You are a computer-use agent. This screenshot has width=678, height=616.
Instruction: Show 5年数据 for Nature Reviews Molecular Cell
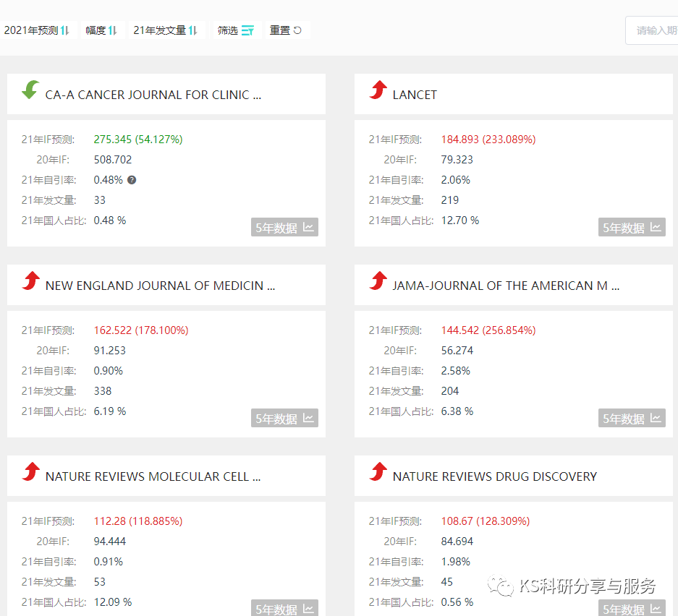[x=284, y=607]
